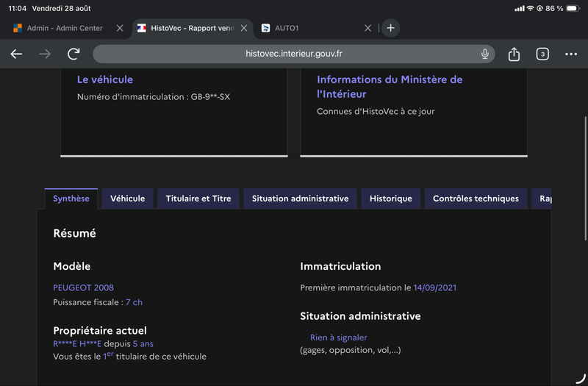Reload the HistoVec page

[x=73, y=54]
